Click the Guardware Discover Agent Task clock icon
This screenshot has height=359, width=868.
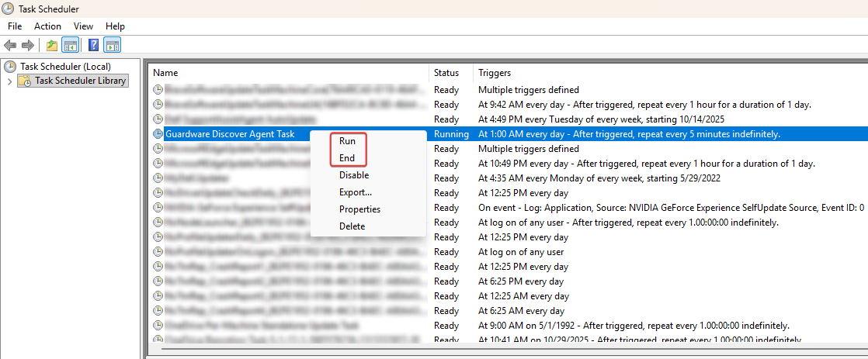158,134
